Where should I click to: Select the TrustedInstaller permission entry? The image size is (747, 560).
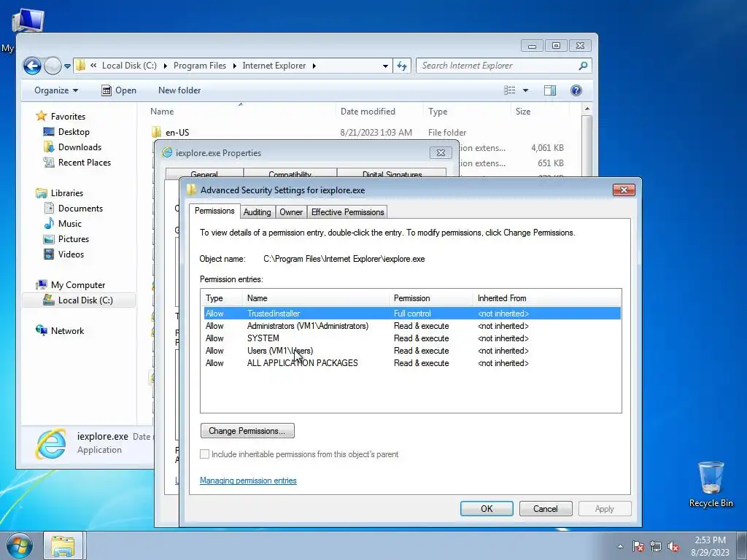412,314
